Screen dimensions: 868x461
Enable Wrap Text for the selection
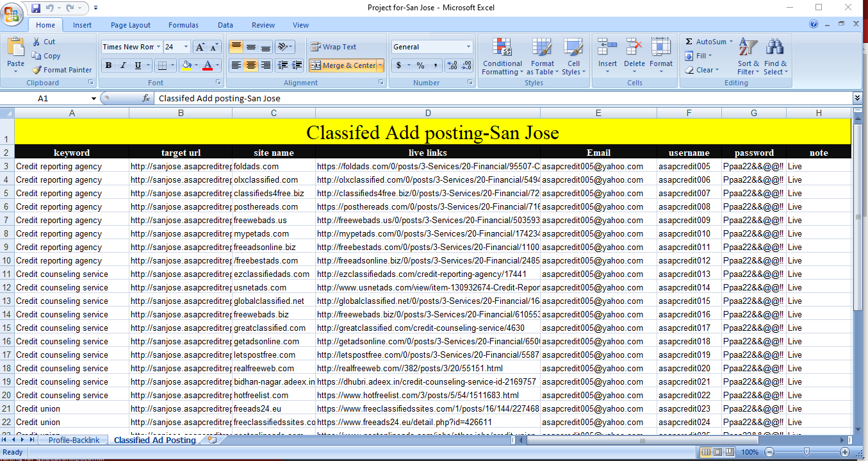[333, 46]
